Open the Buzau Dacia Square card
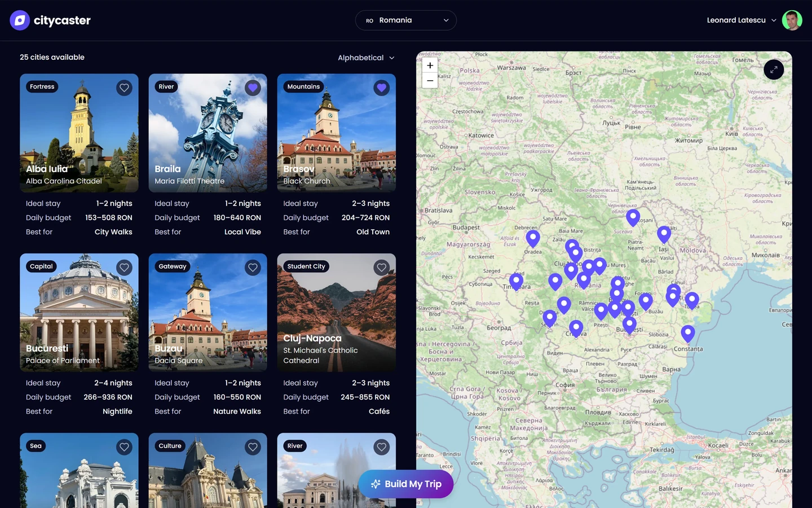Screen dimensions: 812x508 [208, 313]
